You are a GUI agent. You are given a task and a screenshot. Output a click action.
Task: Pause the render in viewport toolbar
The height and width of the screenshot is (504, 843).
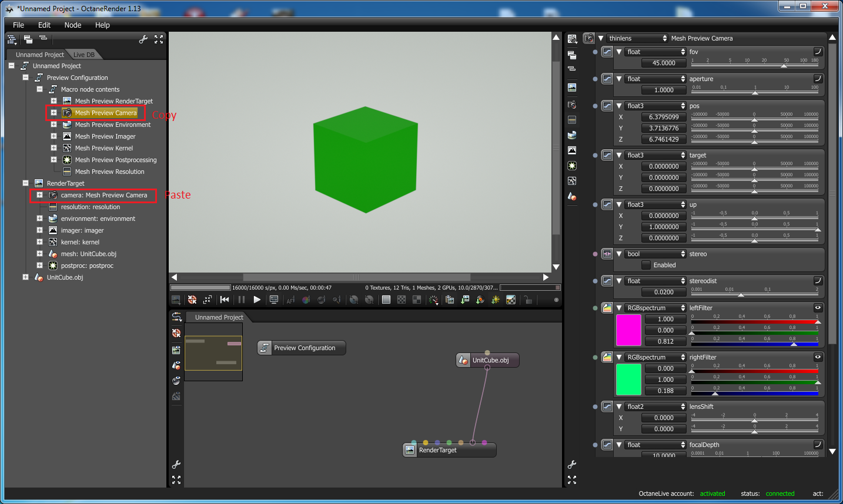242,300
